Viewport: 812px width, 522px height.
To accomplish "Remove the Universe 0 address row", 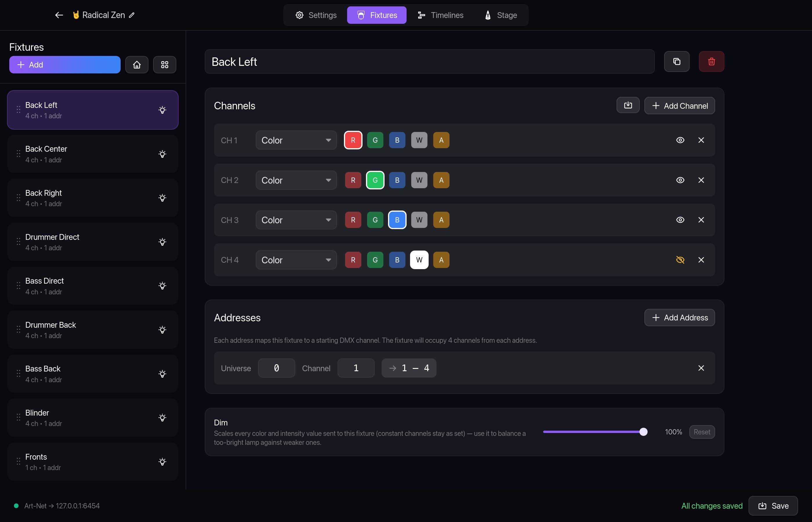I will point(701,368).
